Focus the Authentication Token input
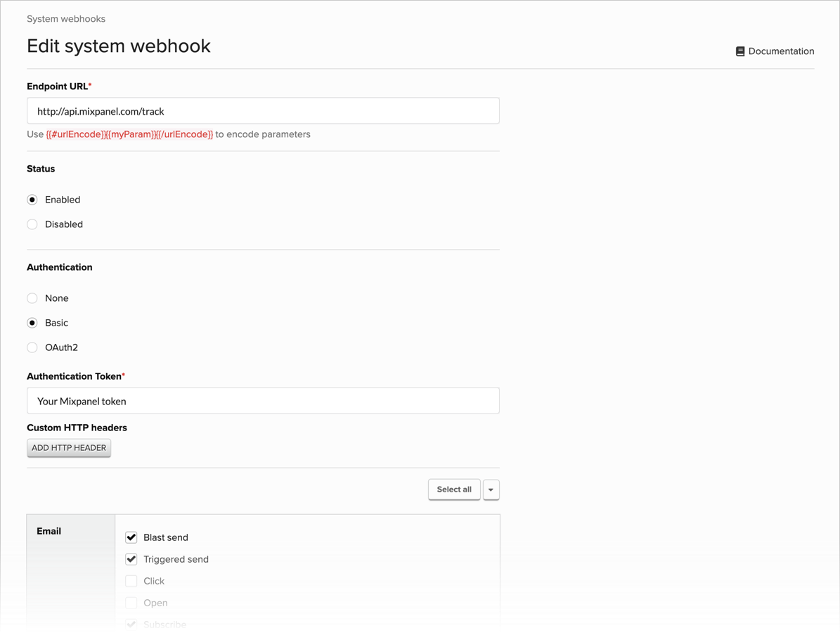Viewport: 840px width, 633px height. pos(262,399)
